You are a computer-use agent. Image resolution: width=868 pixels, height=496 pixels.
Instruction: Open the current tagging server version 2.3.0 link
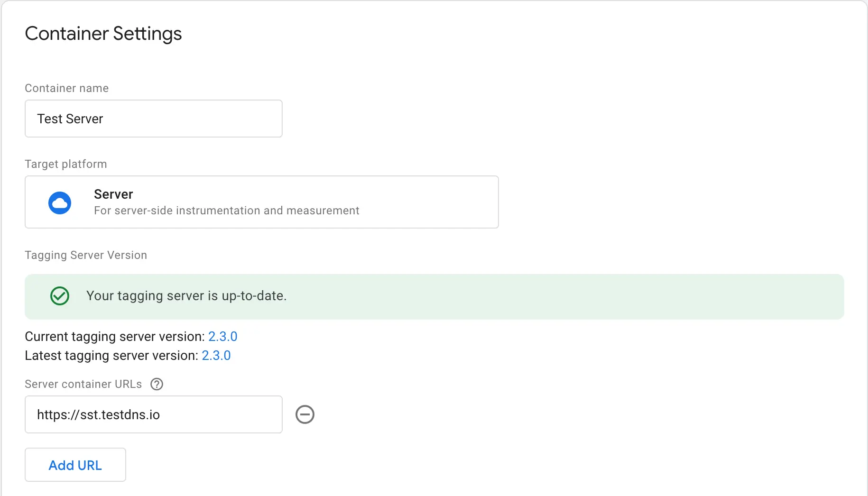point(222,336)
